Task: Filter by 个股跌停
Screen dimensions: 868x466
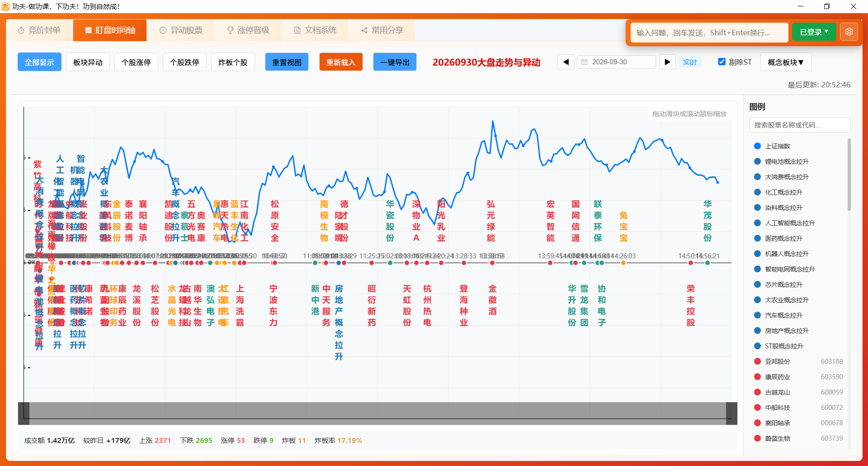Action: pyautogui.click(x=184, y=62)
